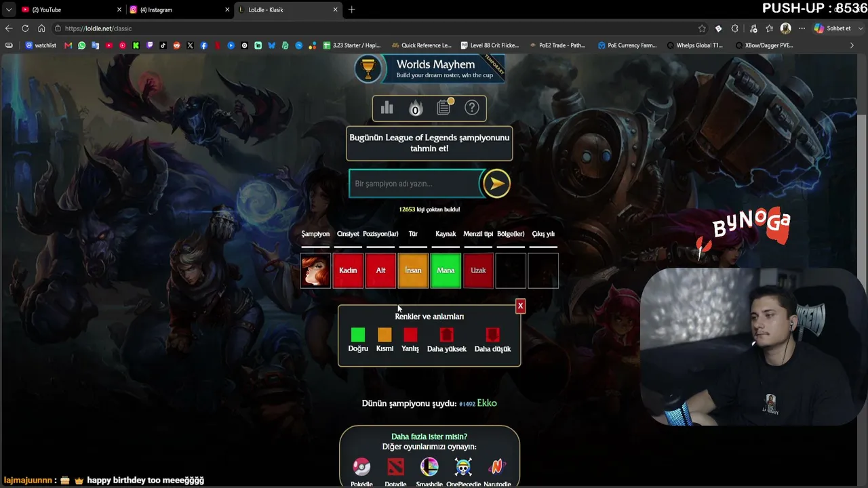Image resolution: width=868 pixels, height=488 pixels.
Task: Open the Dotadle game icon
Action: point(395,466)
